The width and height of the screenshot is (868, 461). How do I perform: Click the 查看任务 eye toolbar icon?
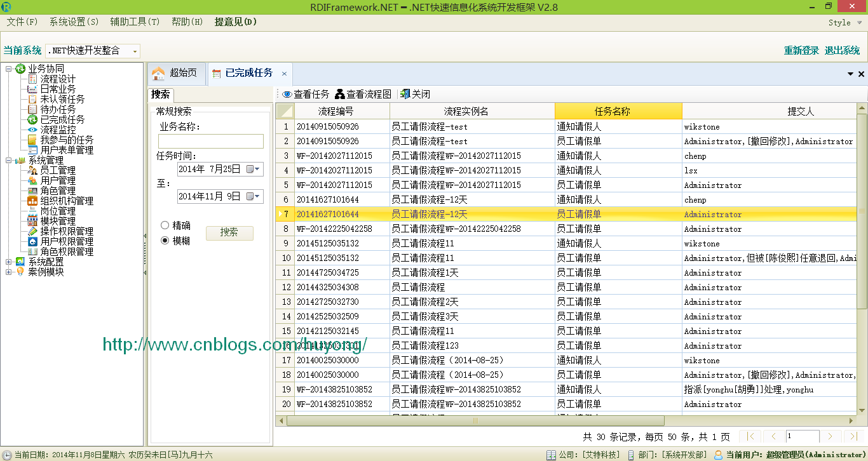tap(287, 94)
